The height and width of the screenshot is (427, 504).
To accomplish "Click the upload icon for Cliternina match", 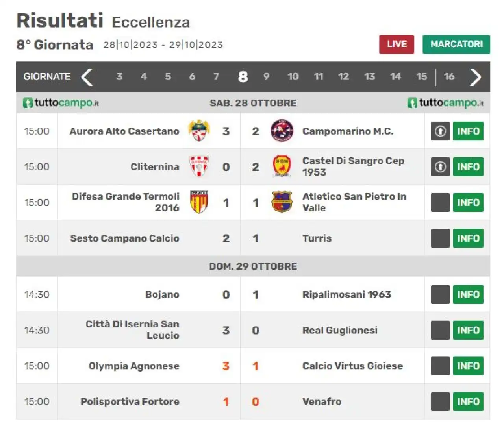I will click(440, 167).
